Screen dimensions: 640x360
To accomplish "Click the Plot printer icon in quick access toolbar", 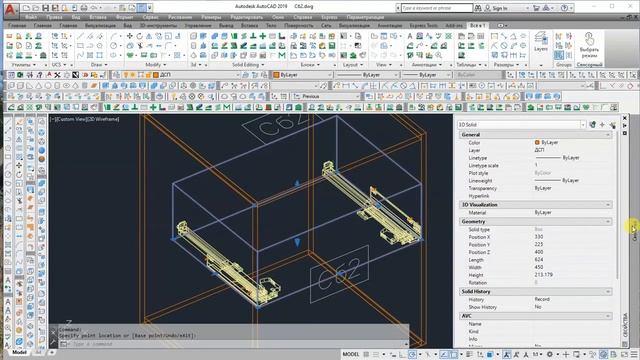I will click(x=84, y=8).
